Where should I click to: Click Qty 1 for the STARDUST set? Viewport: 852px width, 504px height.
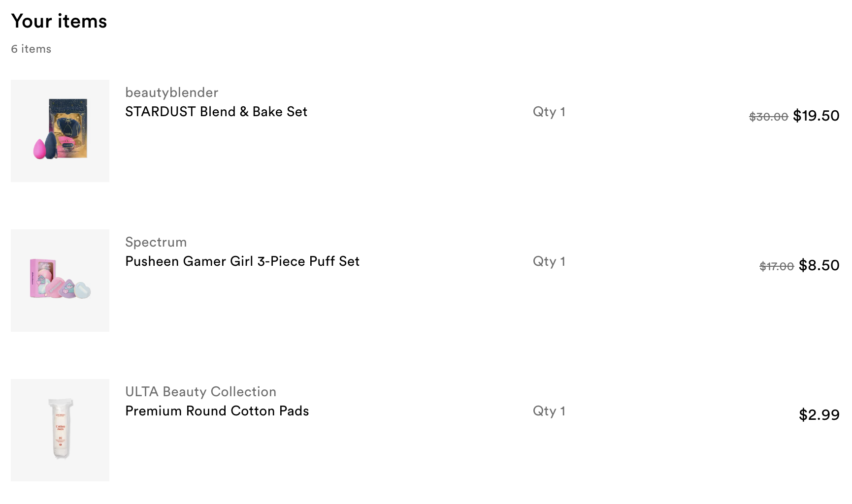(549, 112)
